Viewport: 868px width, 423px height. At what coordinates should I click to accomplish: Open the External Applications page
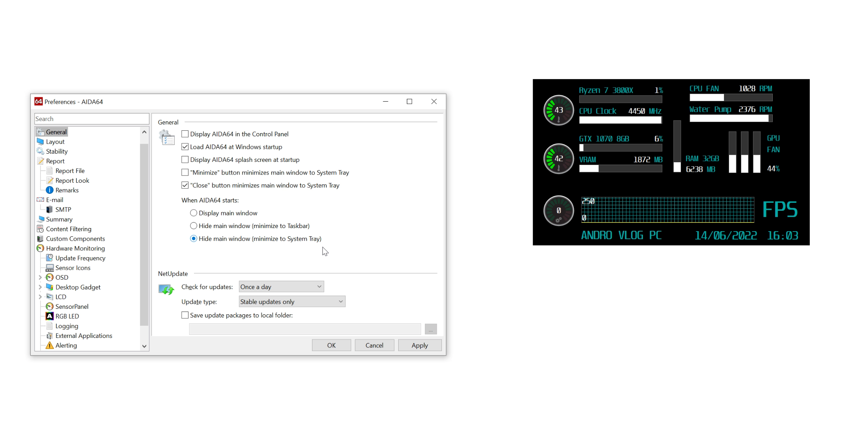tap(84, 336)
